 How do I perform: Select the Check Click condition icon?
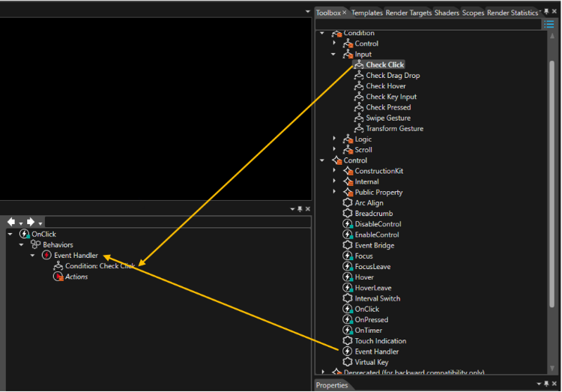(x=359, y=64)
